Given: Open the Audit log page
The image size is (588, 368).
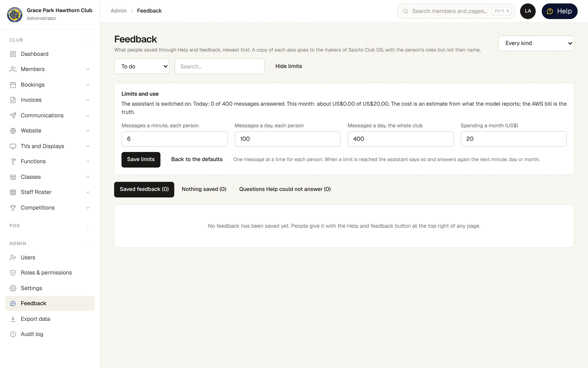Looking at the screenshot, I should pyautogui.click(x=50, y=334).
